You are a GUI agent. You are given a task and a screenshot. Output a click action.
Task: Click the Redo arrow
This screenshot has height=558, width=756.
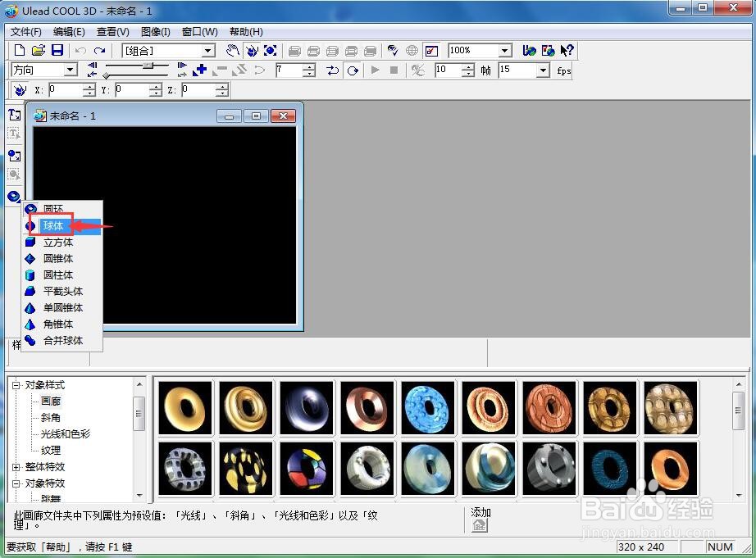99,51
